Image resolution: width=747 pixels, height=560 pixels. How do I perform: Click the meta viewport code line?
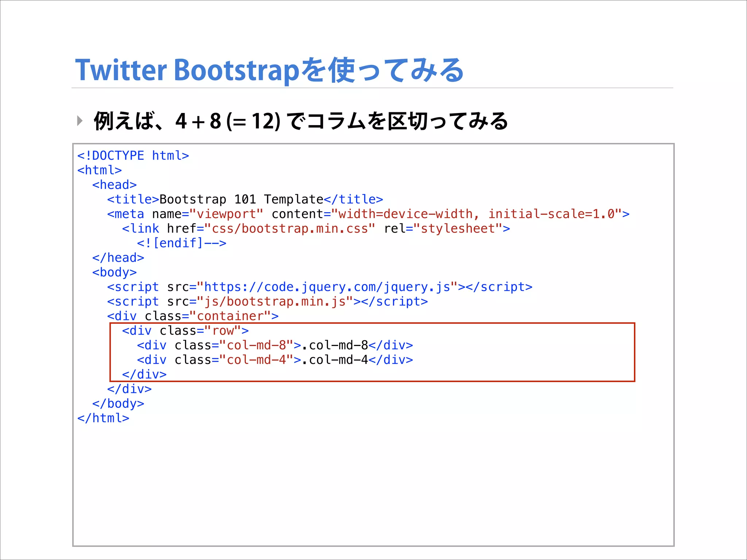pyautogui.click(x=368, y=214)
